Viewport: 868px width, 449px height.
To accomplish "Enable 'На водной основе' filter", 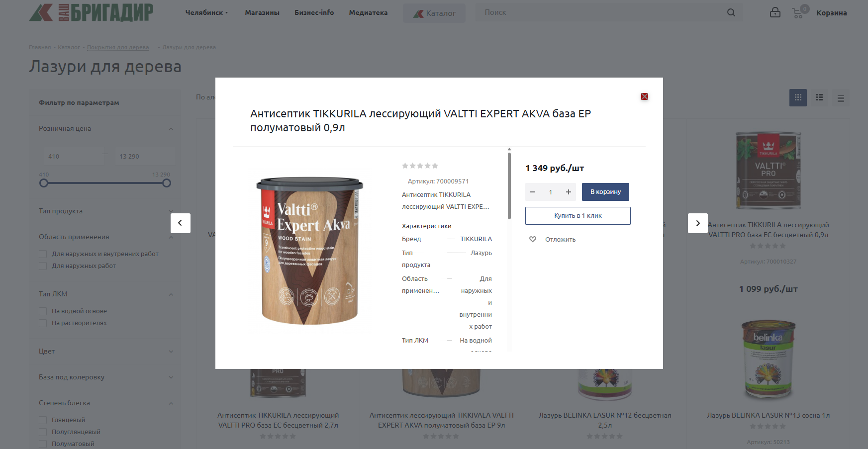I will pyautogui.click(x=43, y=311).
